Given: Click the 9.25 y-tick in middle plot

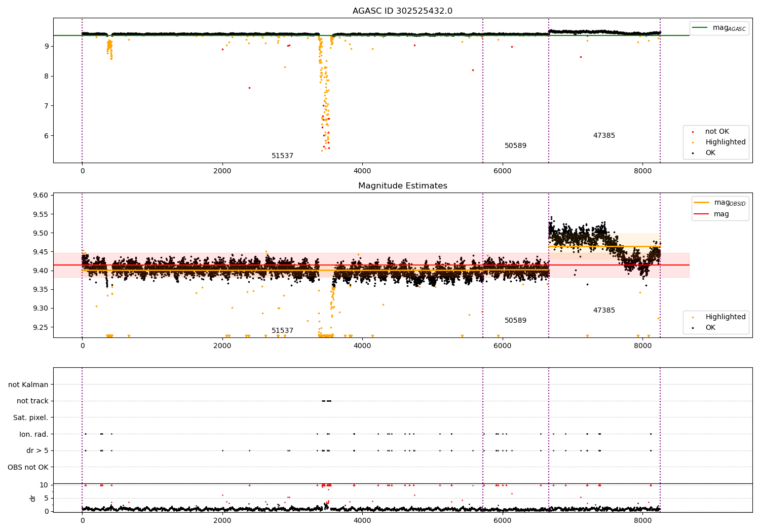Looking at the screenshot, I should pyautogui.click(x=40, y=327).
